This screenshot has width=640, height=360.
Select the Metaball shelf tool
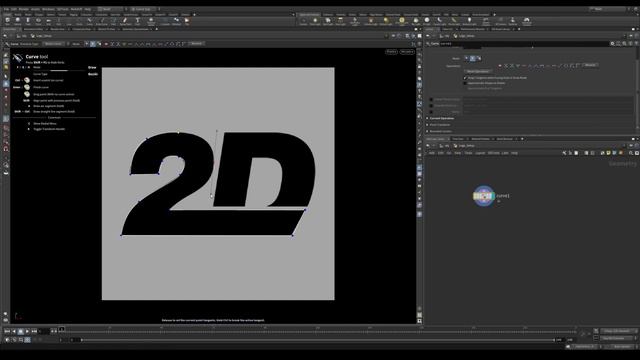(176, 21)
